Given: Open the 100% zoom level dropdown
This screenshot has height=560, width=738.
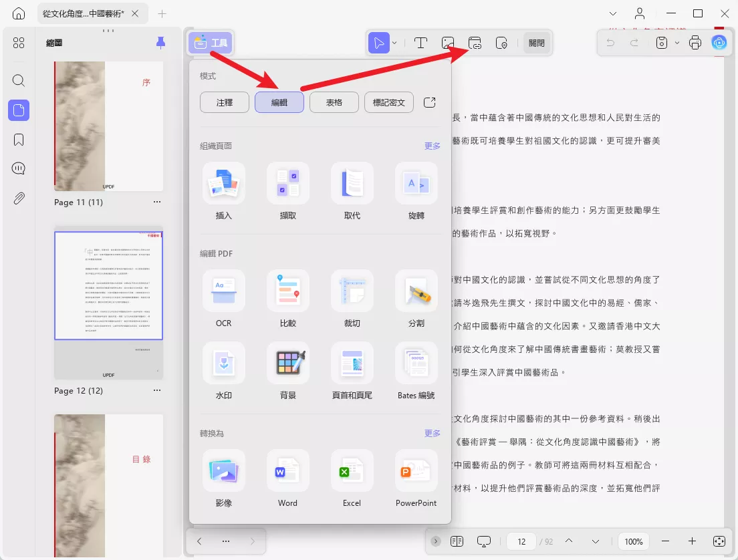Looking at the screenshot, I should coord(634,542).
